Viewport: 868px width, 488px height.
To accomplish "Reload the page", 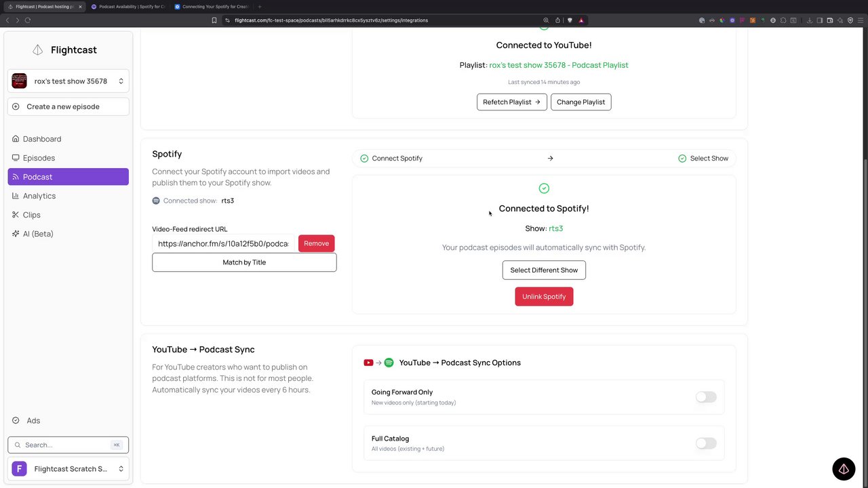I will point(28,20).
